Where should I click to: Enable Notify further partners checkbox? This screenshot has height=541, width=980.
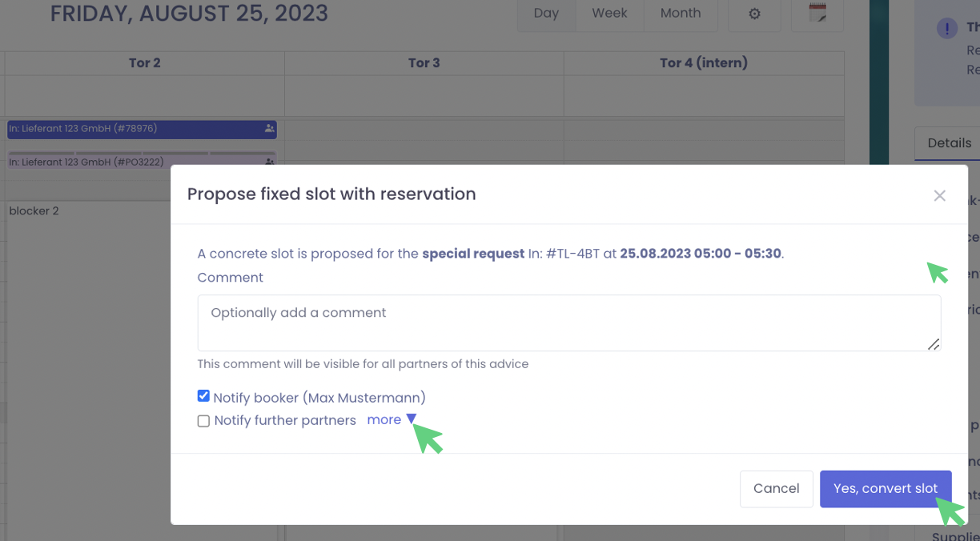coord(203,421)
